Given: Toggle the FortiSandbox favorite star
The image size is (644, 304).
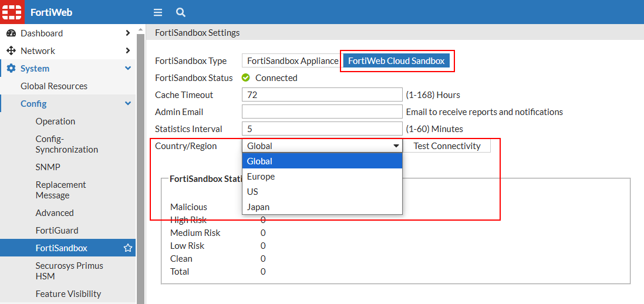Looking at the screenshot, I should (127, 248).
